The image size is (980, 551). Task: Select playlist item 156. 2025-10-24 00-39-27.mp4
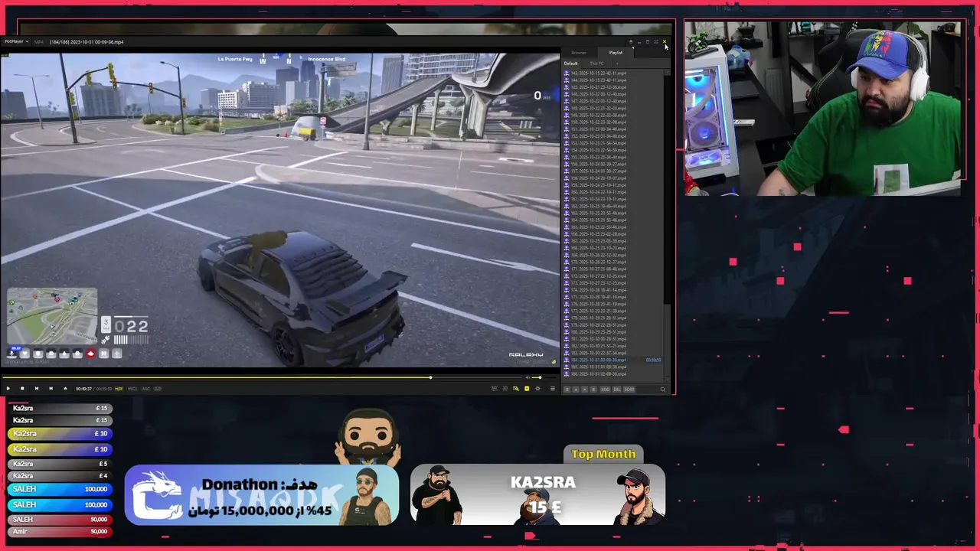(x=613, y=164)
